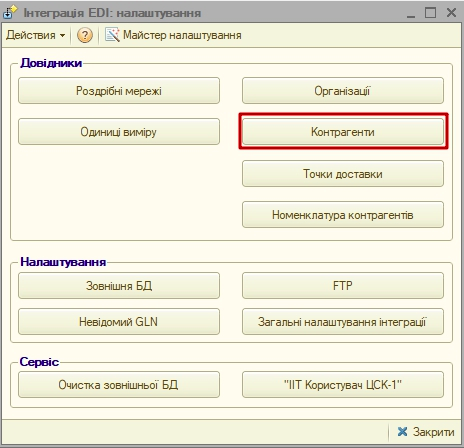The image size is (464, 448).
Task: Open Одиниці виміру directory
Action: 119,132
